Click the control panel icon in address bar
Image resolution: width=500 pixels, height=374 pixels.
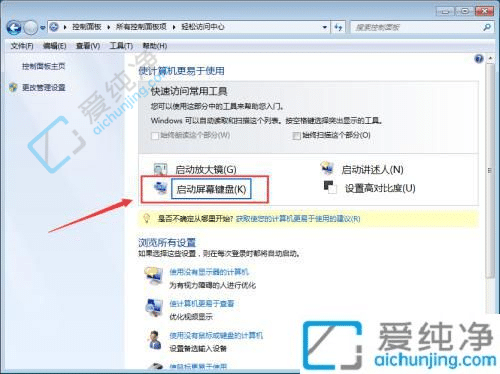54,27
